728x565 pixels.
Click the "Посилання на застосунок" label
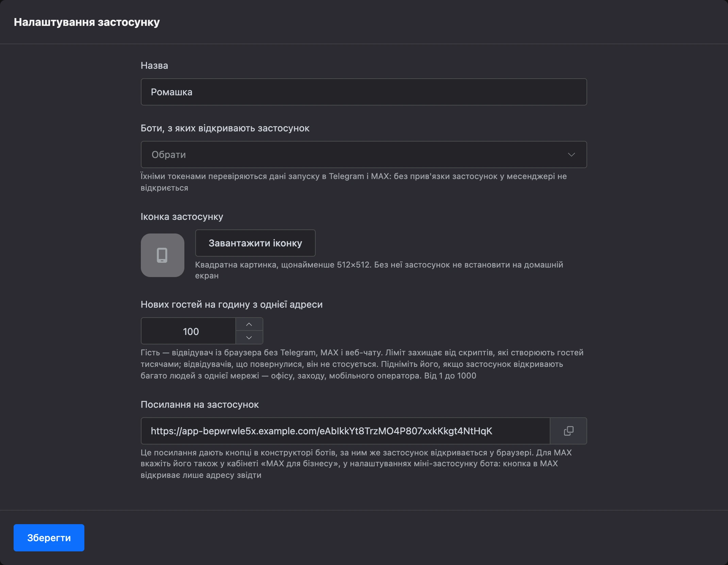(200, 405)
